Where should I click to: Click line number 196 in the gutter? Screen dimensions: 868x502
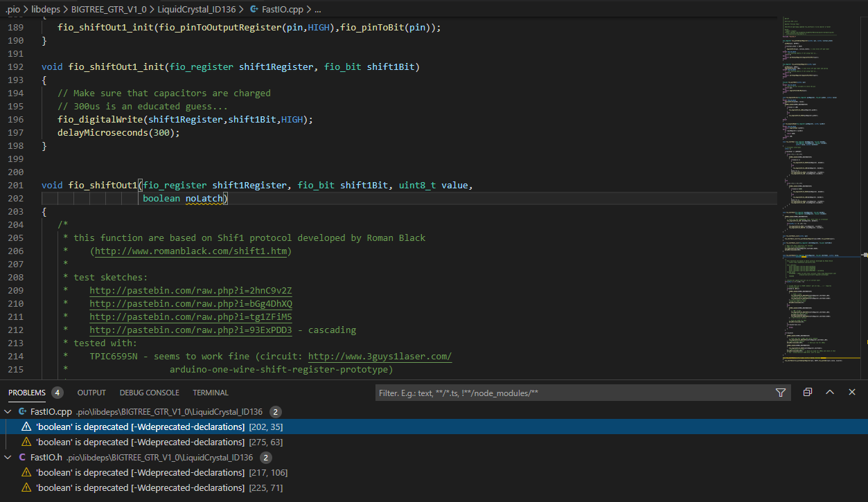(15, 119)
